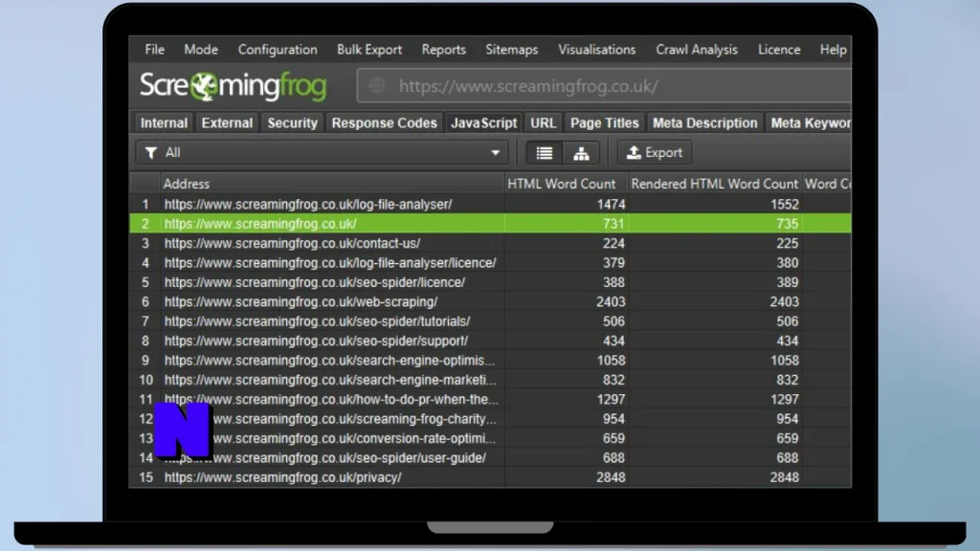The height and width of the screenshot is (551, 980).
Task: Open the Bulk Export menu
Action: pyautogui.click(x=369, y=50)
